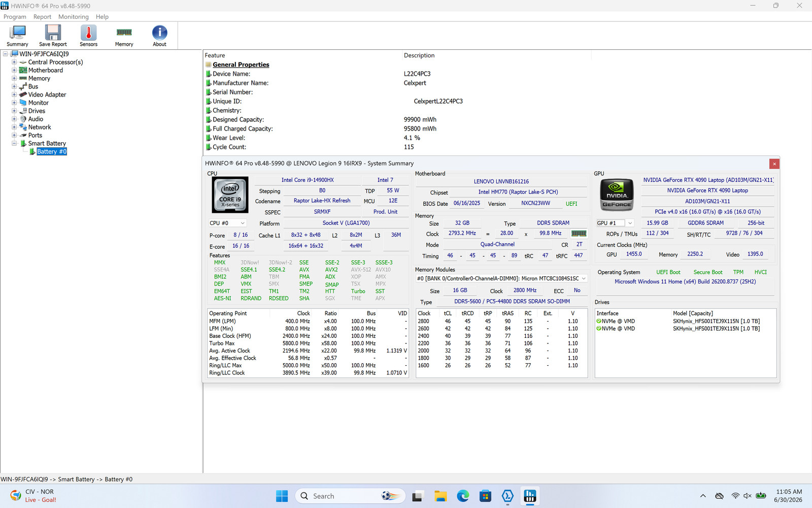Open the Monitoring menu
Viewport: 812px width, 508px height.
click(73, 17)
